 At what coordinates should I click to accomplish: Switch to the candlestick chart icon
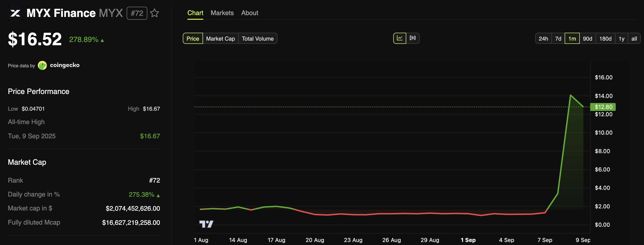click(412, 38)
